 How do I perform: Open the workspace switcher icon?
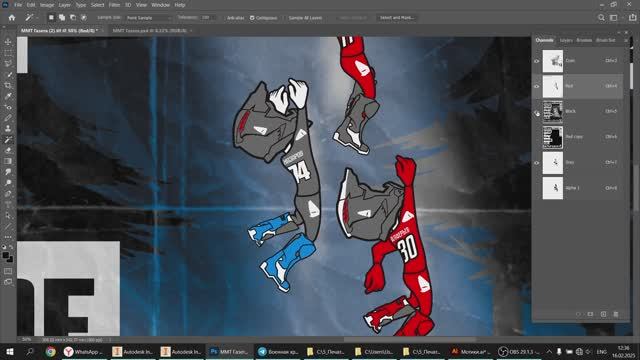click(613, 18)
